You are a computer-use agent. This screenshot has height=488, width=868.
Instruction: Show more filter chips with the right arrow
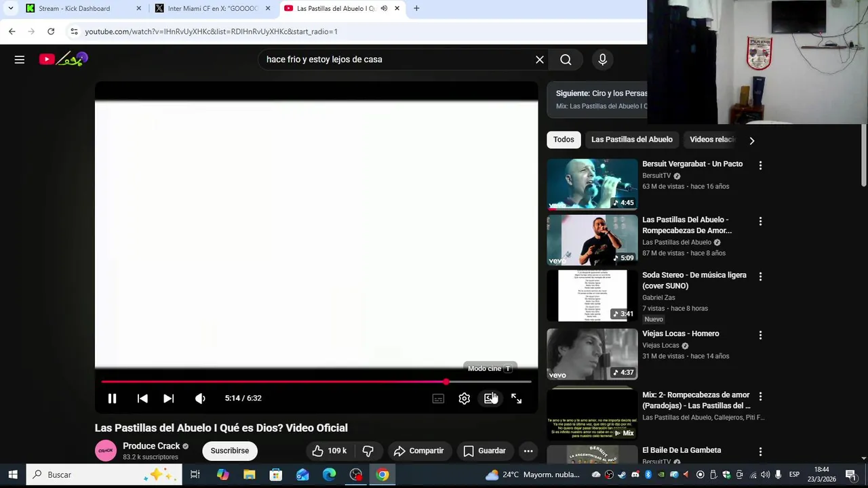(751, 140)
